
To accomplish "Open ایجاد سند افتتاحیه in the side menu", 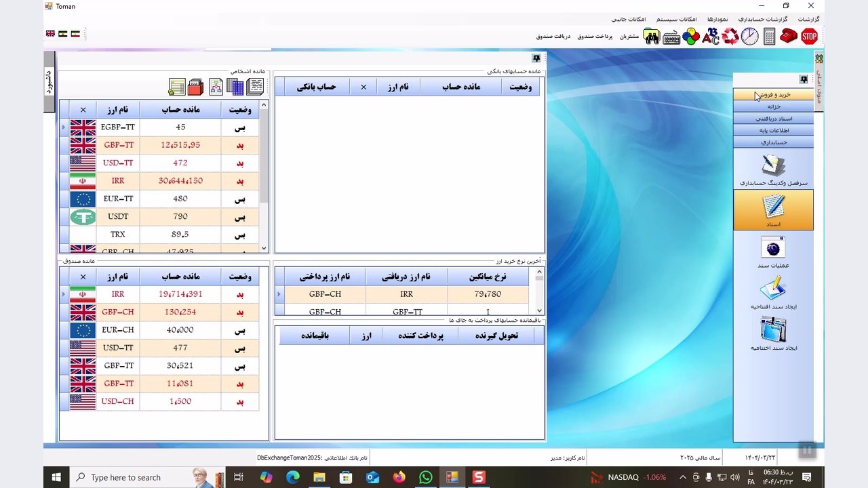I will 773,293.
